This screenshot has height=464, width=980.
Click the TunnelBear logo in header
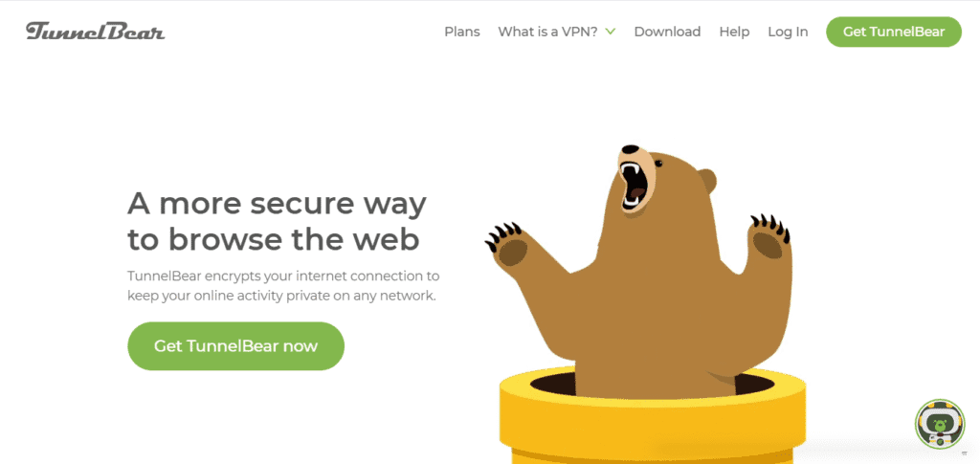pos(95,32)
